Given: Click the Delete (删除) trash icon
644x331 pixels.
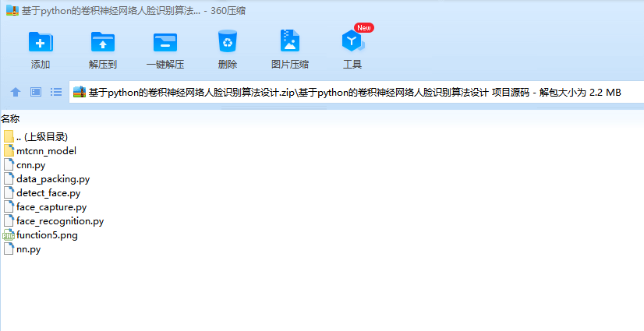Looking at the screenshot, I should pyautogui.click(x=228, y=41).
